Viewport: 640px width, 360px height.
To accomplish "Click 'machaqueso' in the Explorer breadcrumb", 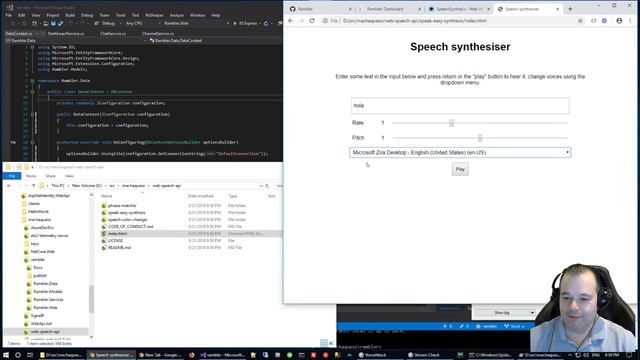I will (x=133, y=186).
